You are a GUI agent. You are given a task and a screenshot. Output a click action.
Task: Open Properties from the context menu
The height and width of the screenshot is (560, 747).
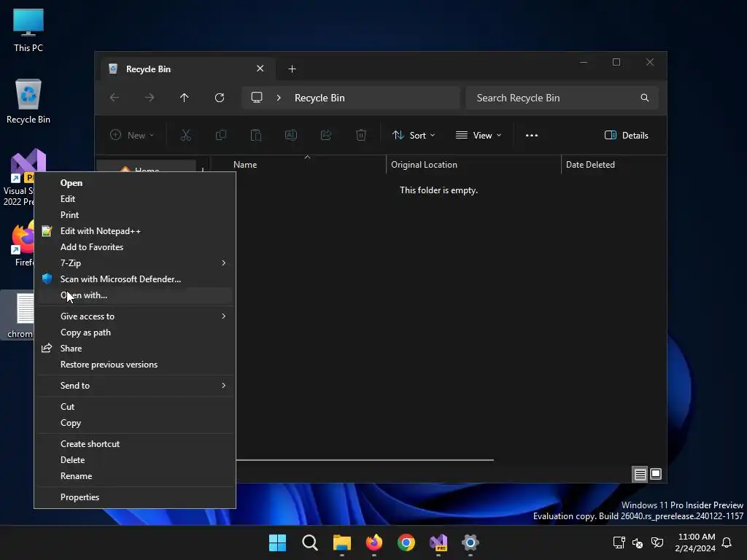tap(135, 497)
